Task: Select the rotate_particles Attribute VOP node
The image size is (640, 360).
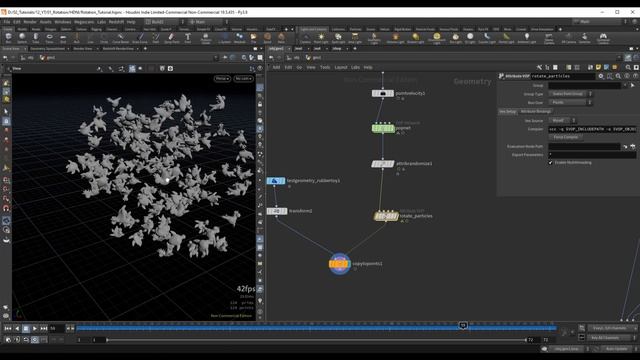Action: [x=386, y=216]
